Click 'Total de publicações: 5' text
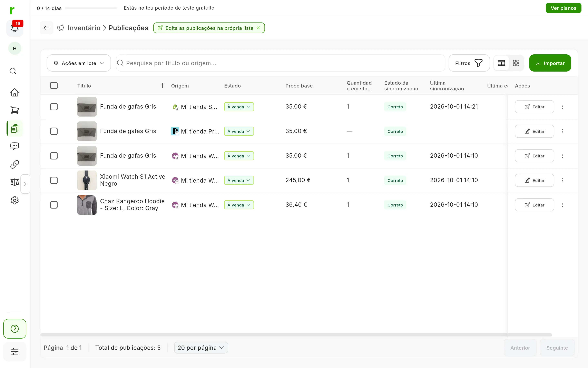This screenshot has width=588, height=368. 128,348
